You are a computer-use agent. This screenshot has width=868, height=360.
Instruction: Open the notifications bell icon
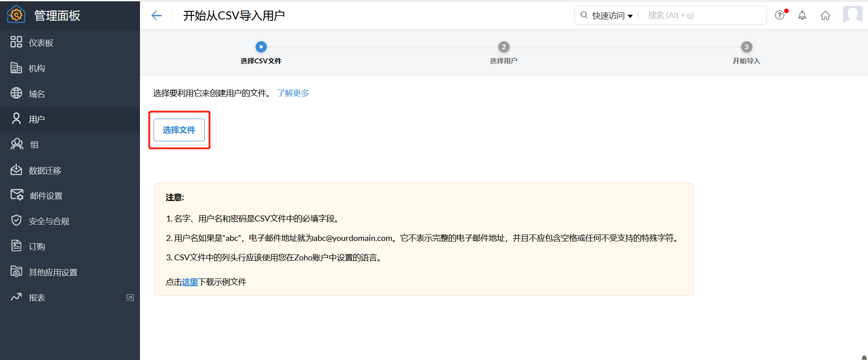click(802, 15)
